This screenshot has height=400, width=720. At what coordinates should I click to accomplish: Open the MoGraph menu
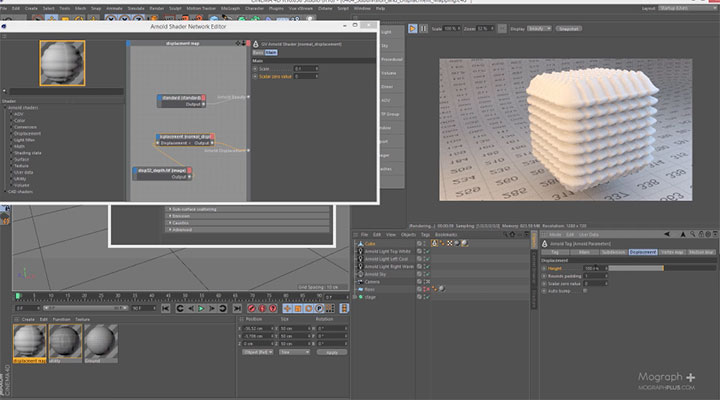click(x=231, y=8)
